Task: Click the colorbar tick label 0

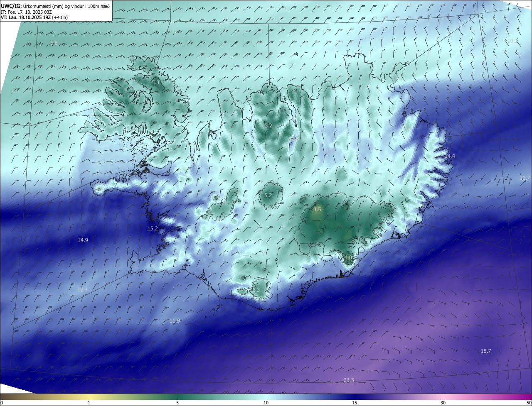Action: pyautogui.click(x=2, y=403)
